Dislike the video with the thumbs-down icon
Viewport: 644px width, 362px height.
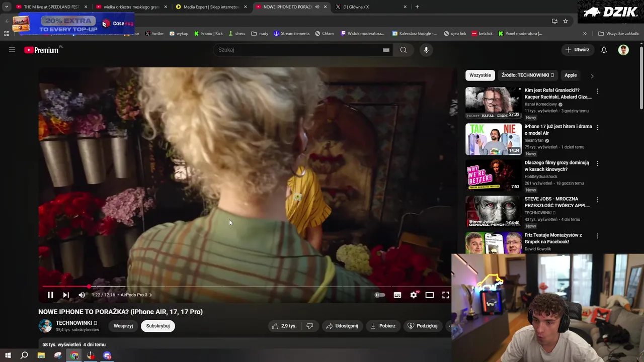[x=310, y=326]
